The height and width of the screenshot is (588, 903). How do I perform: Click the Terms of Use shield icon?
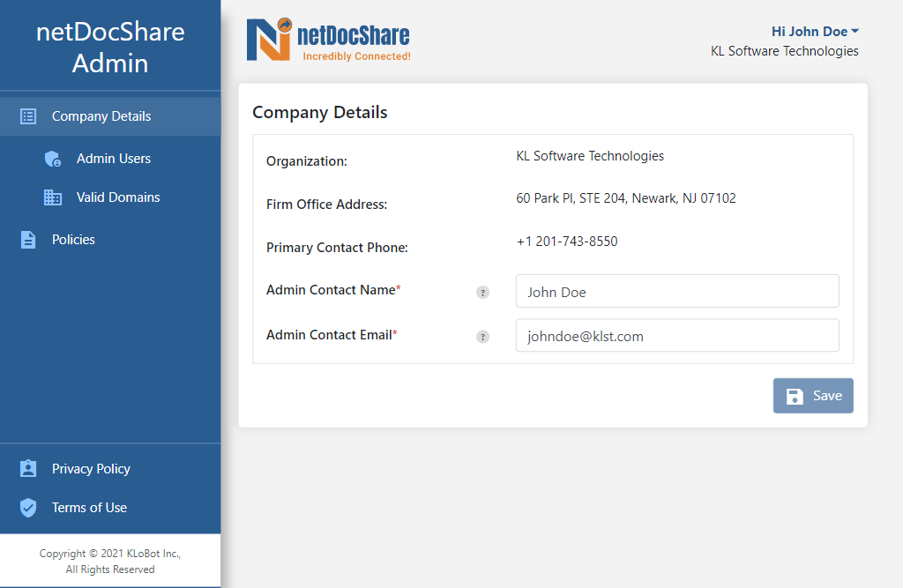(x=28, y=508)
